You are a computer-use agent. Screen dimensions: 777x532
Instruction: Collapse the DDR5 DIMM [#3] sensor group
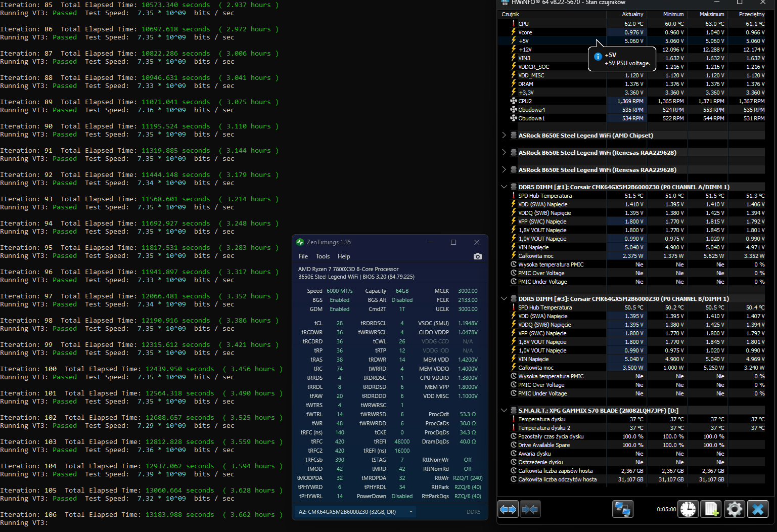[504, 299]
